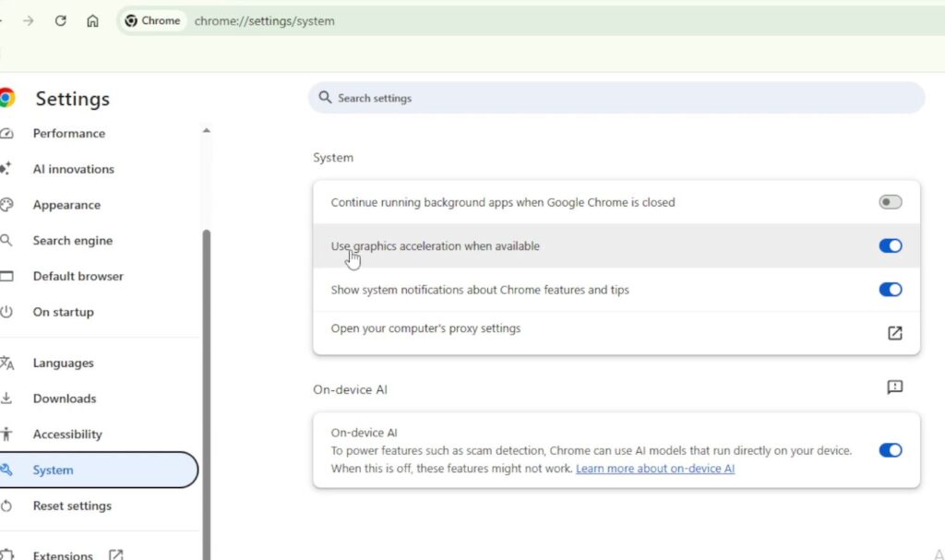Open Appearance settings in sidebar

(x=66, y=205)
